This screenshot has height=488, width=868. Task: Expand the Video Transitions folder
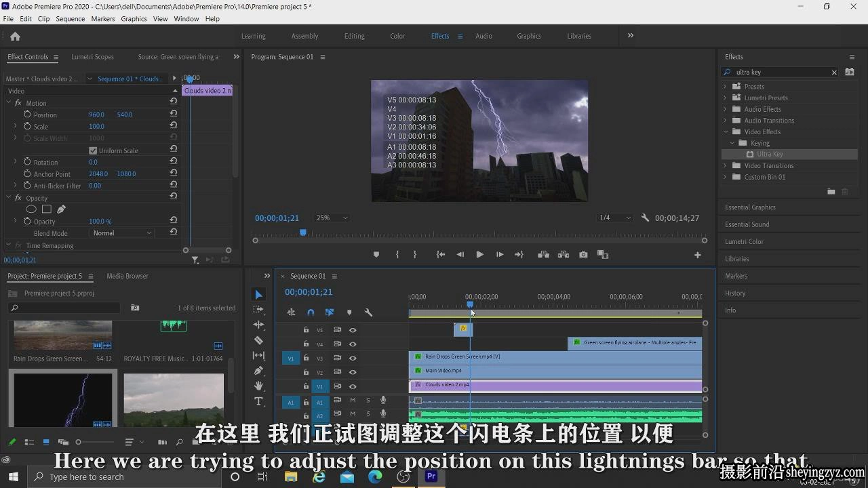tap(725, 165)
